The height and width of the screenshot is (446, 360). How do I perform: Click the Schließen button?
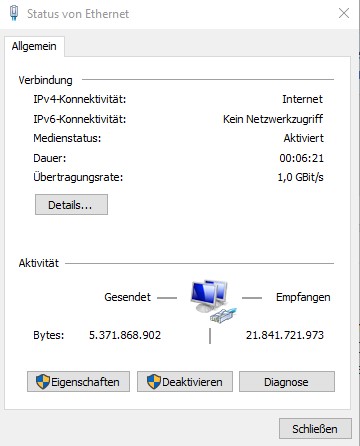coord(315,429)
